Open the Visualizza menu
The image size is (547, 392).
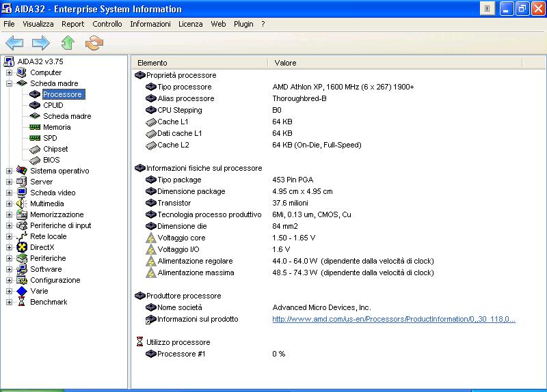[38, 24]
